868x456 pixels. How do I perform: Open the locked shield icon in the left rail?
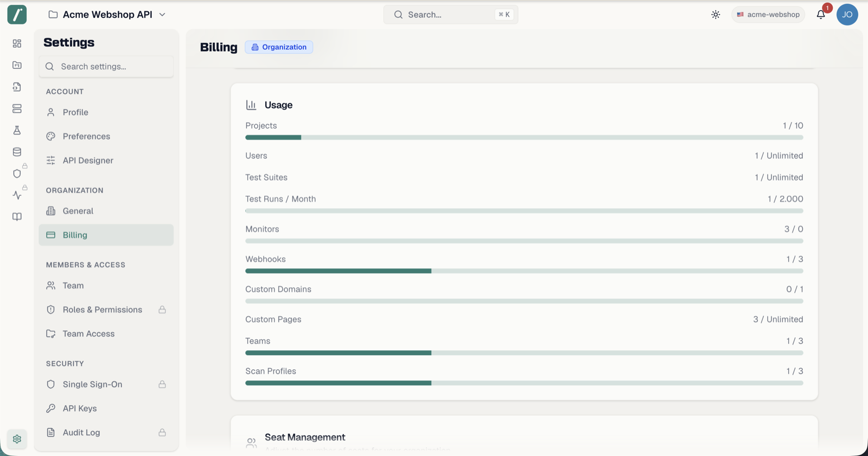(x=17, y=174)
